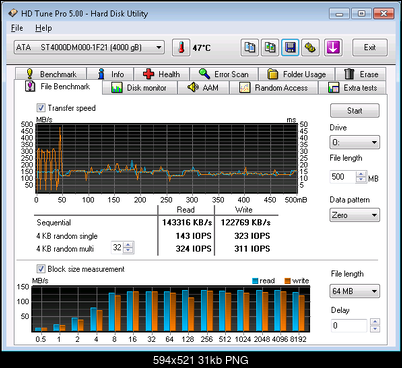Screen dimensions: 402x368
Task: Click the 47°C temperature reading
Action: pos(201,48)
